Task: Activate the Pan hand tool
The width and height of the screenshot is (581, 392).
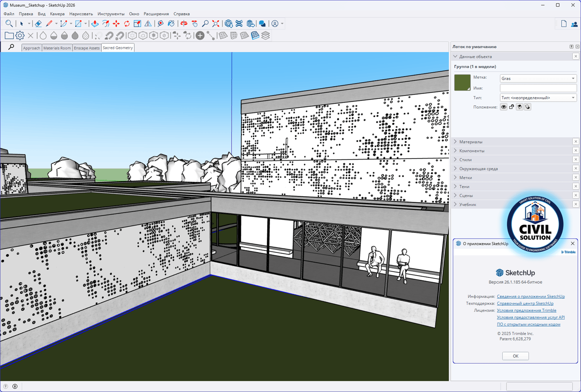Action: [194, 24]
